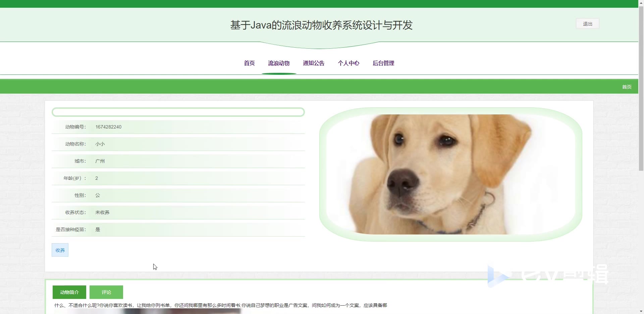Screen dimensions: 644x314
Task: Open the 通知公告 menu item
Action: click(x=314, y=63)
